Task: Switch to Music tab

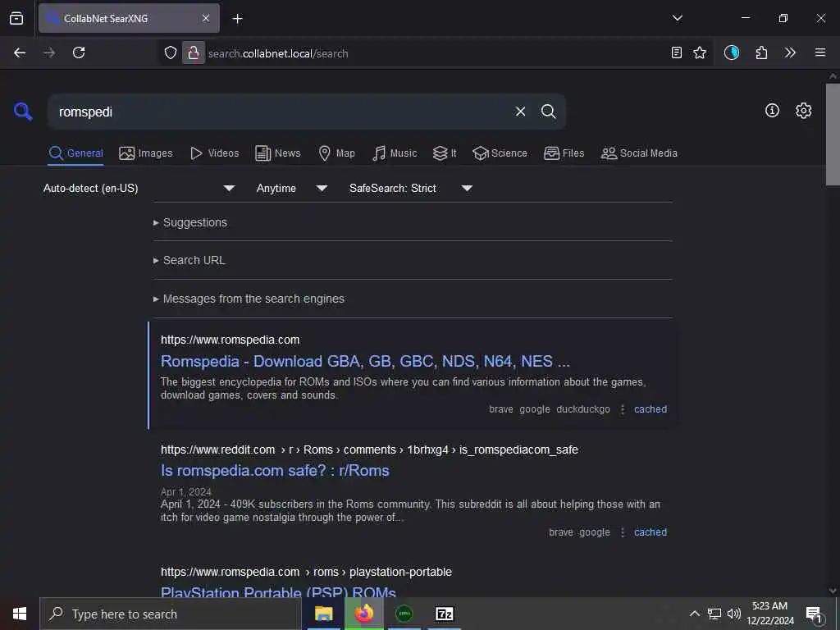Action: click(395, 153)
